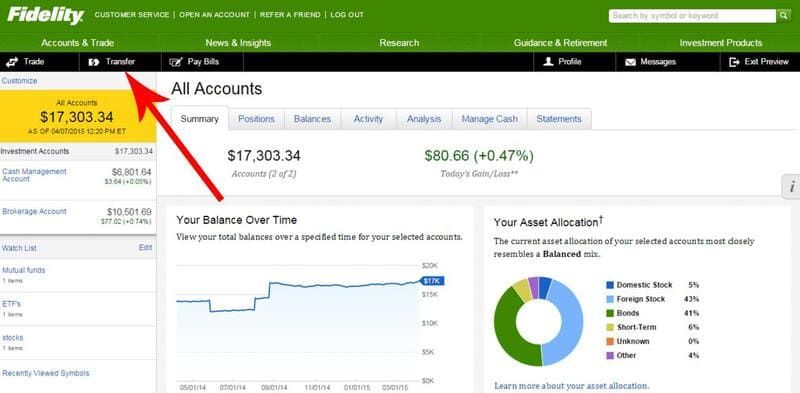Viewport: 800px width, 393px height.
Task: Click the Trade arrows icon
Action: coord(11,62)
